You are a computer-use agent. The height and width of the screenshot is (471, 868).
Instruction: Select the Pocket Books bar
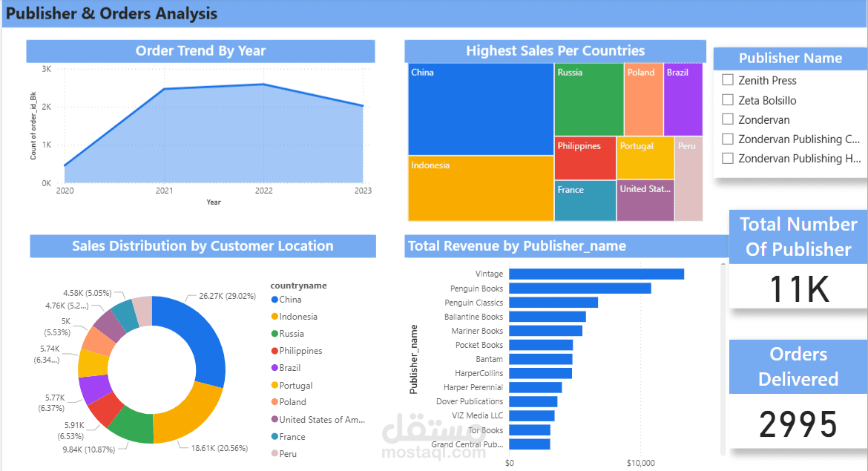541,345
